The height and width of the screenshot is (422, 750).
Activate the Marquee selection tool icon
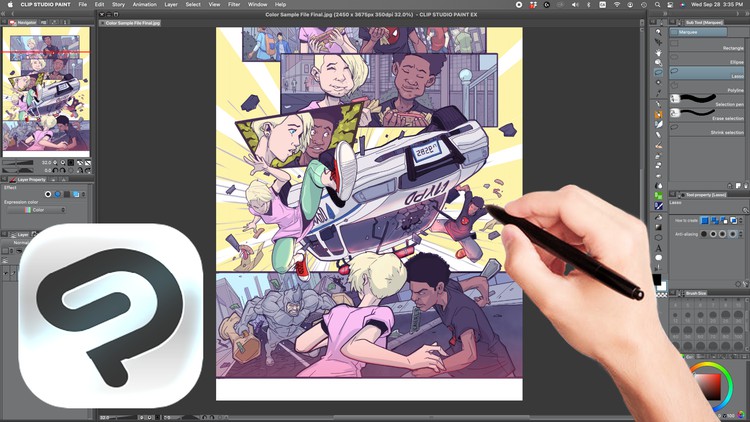coord(659,72)
